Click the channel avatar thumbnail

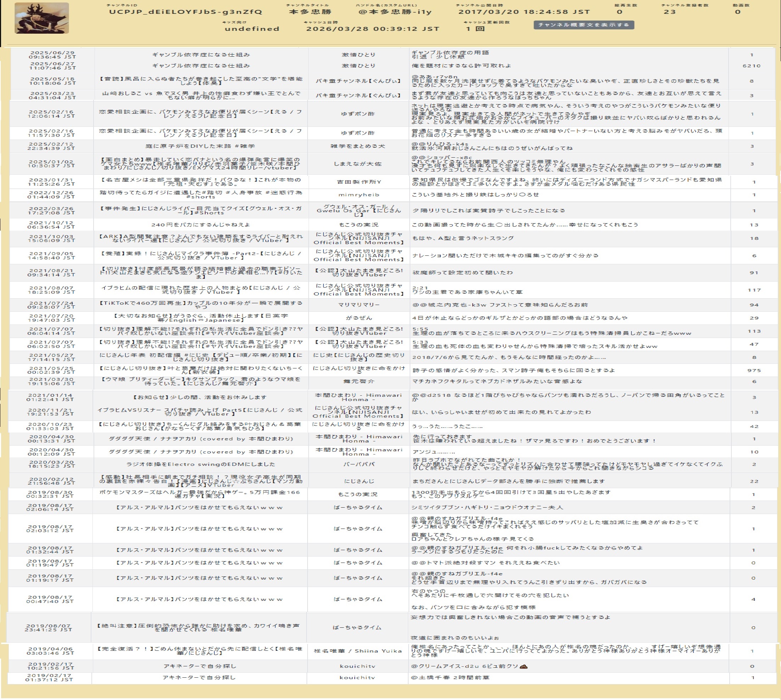(41, 18)
